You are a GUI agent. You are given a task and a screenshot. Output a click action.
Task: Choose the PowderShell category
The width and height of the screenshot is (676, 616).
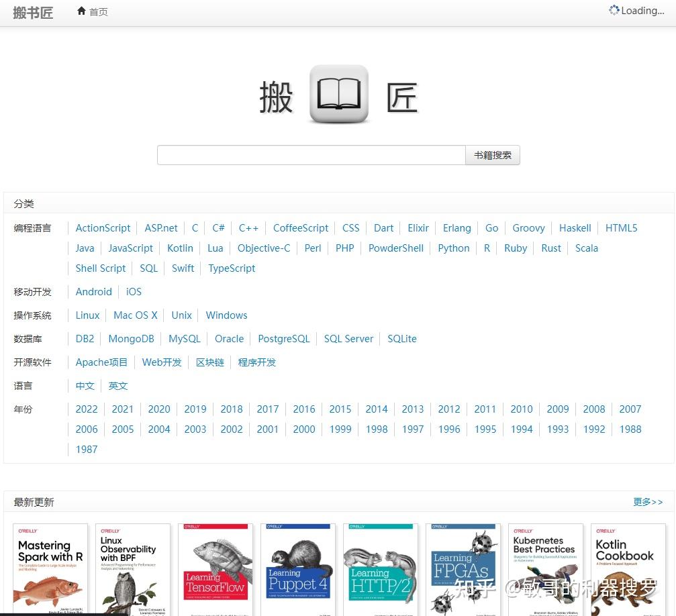pyautogui.click(x=396, y=248)
